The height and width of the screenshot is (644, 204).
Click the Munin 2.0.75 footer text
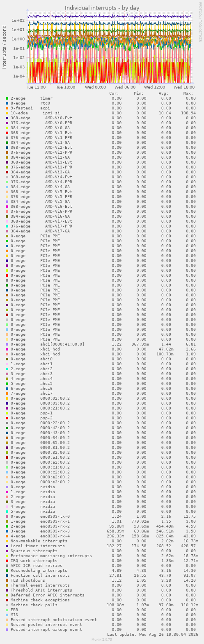102,639
